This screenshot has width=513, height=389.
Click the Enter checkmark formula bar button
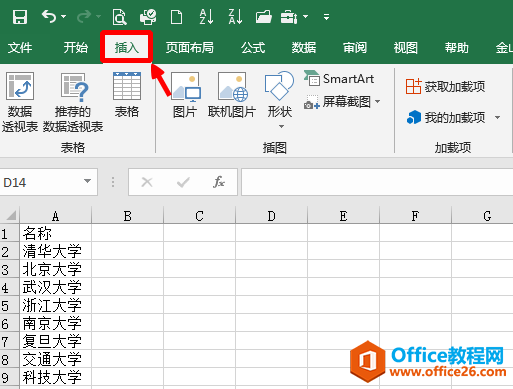tap(183, 182)
